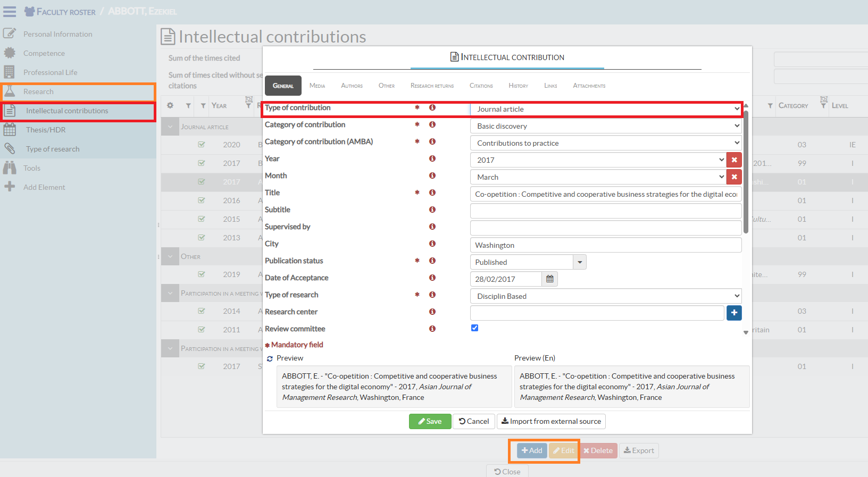The height and width of the screenshot is (477, 868).
Task: Click the red clear button beside Year
Action: pos(734,160)
